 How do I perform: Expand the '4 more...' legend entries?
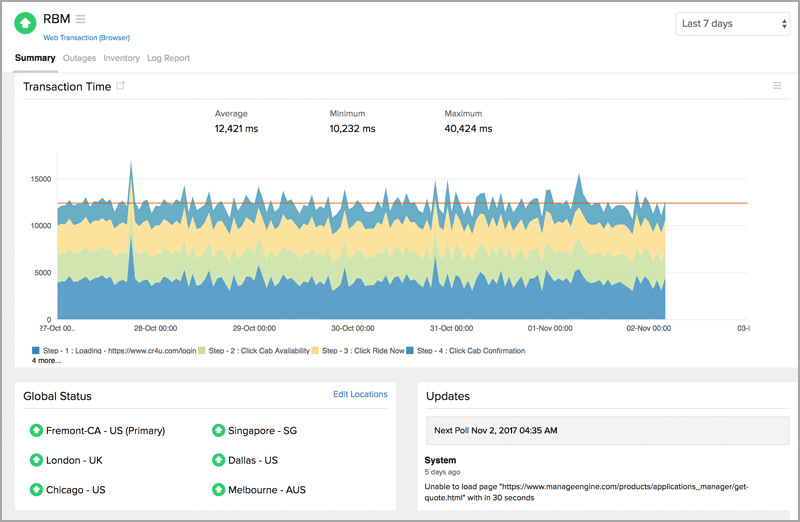(45, 361)
